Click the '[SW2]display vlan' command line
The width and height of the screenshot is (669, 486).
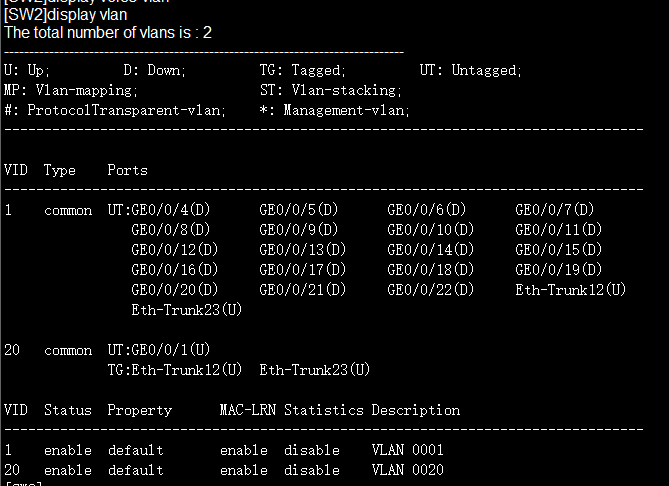66,15
